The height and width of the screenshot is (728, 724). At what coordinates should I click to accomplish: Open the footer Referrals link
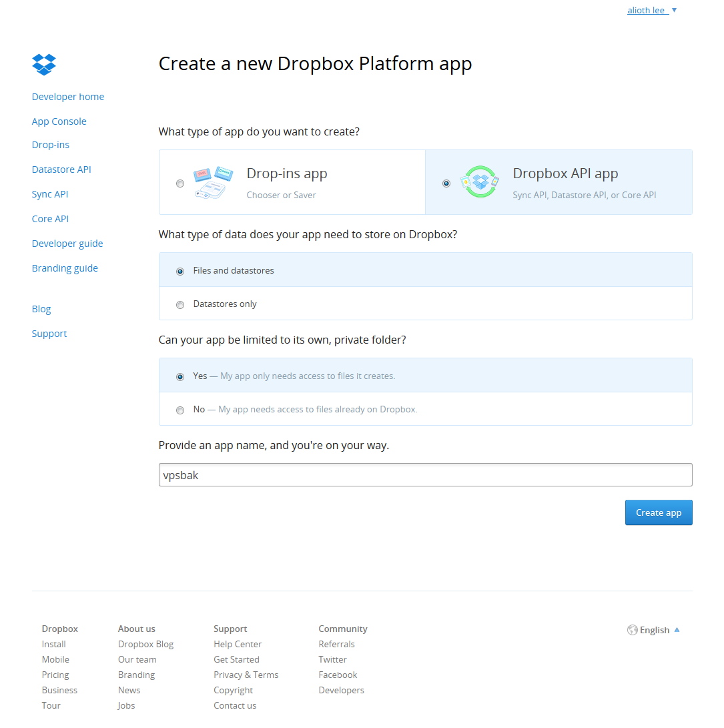point(336,644)
